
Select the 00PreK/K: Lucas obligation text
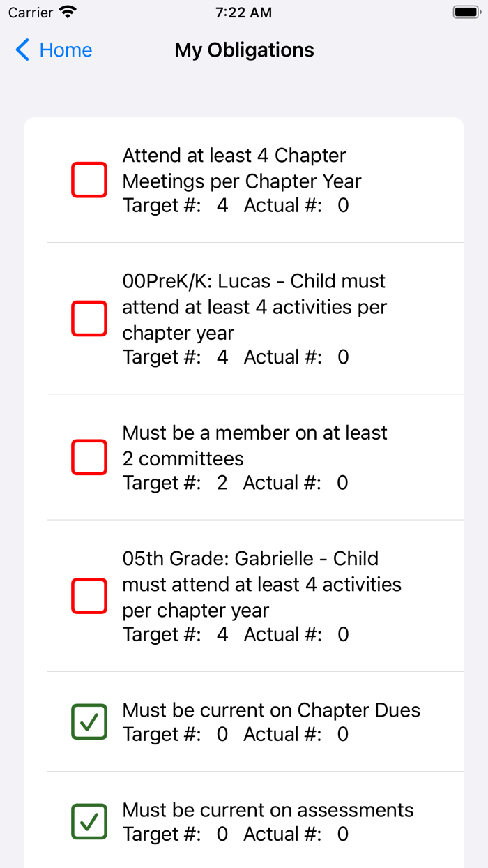(x=254, y=307)
